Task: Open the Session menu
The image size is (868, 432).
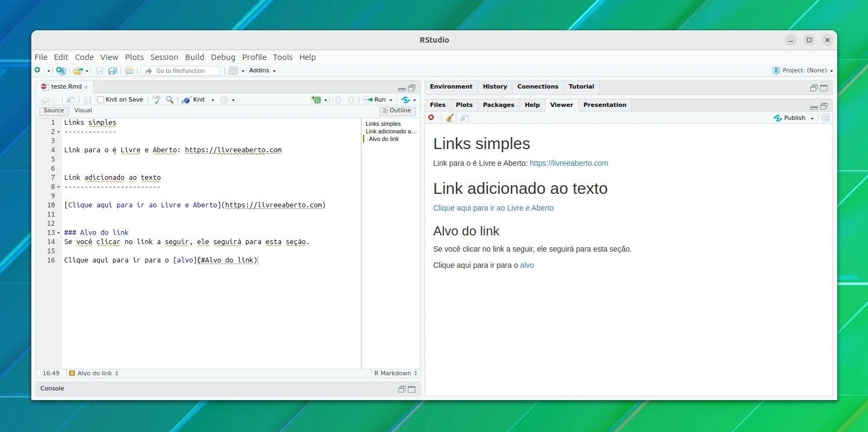Action: click(164, 57)
